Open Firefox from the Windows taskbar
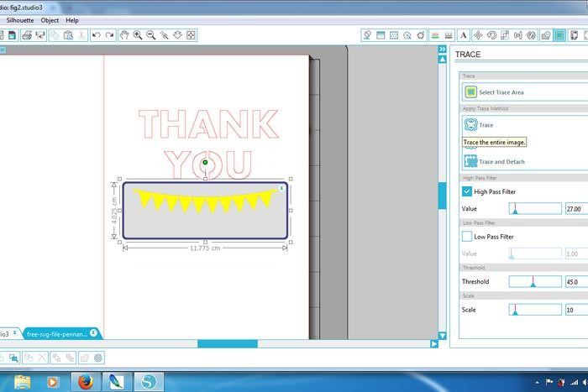This screenshot has height=392, width=588. (83, 381)
